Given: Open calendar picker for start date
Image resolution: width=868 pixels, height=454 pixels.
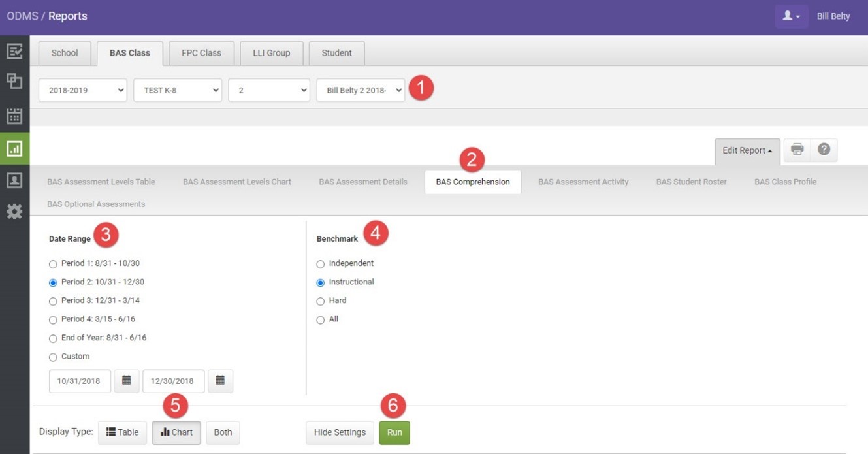Looking at the screenshot, I should (127, 381).
